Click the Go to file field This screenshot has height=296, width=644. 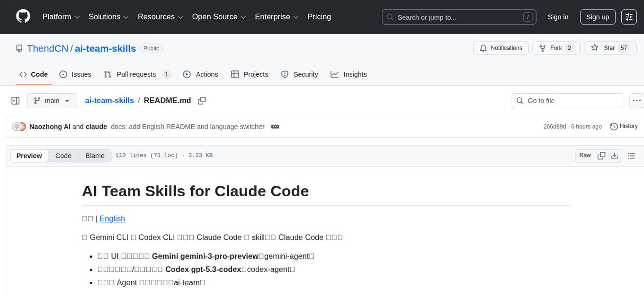pyautogui.click(x=567, y=101)
